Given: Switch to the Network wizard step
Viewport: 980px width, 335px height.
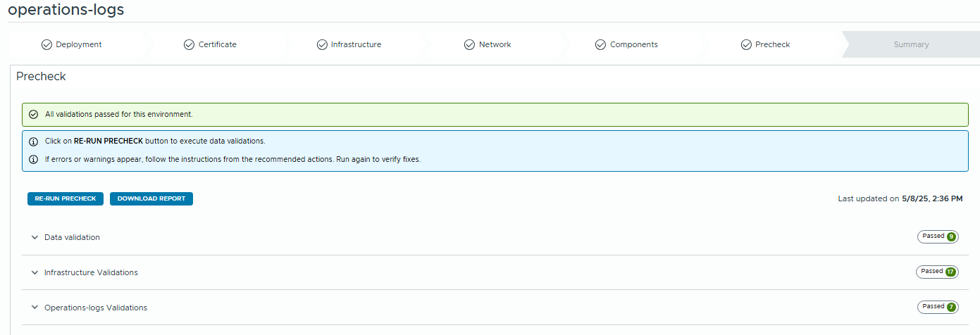Looking at the screenshot, I should (495, 44).
